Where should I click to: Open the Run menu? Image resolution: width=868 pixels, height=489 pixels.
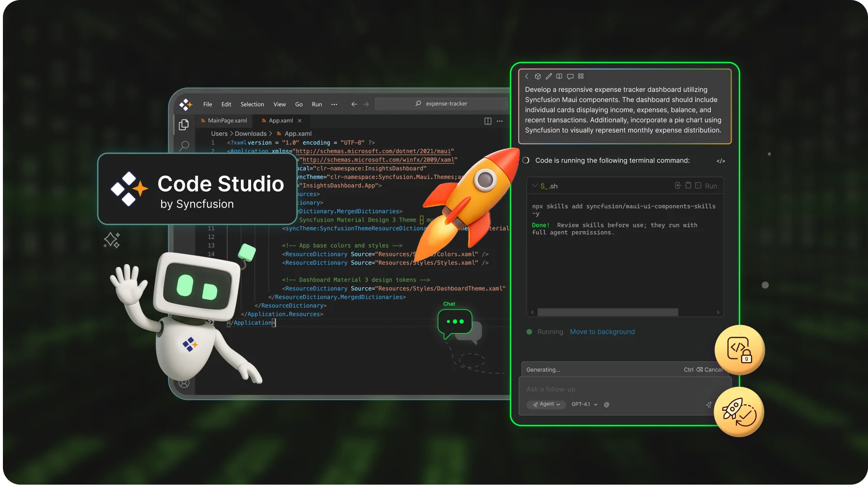(x=317, y=104)
